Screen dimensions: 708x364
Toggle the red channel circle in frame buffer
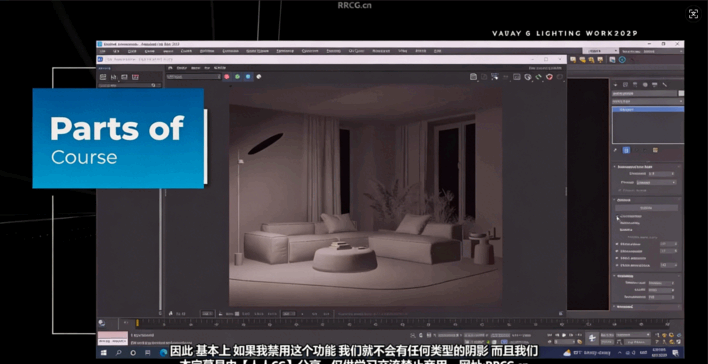(x=227, y=77)
